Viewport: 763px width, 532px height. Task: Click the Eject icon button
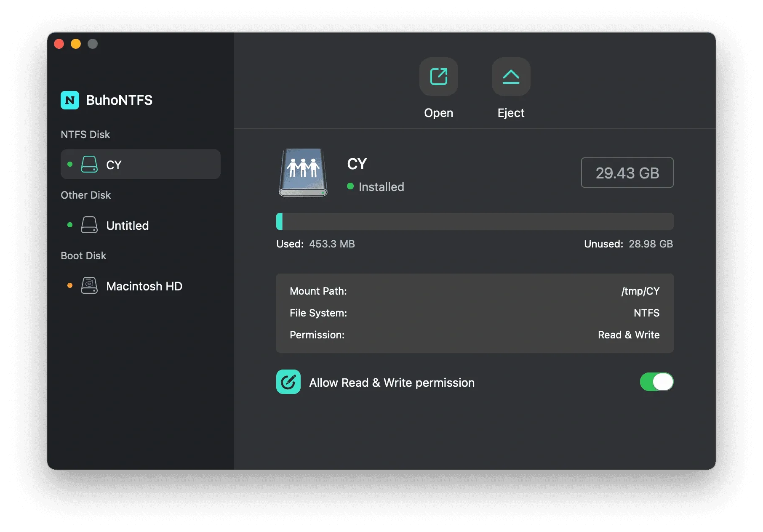point(511,77)
